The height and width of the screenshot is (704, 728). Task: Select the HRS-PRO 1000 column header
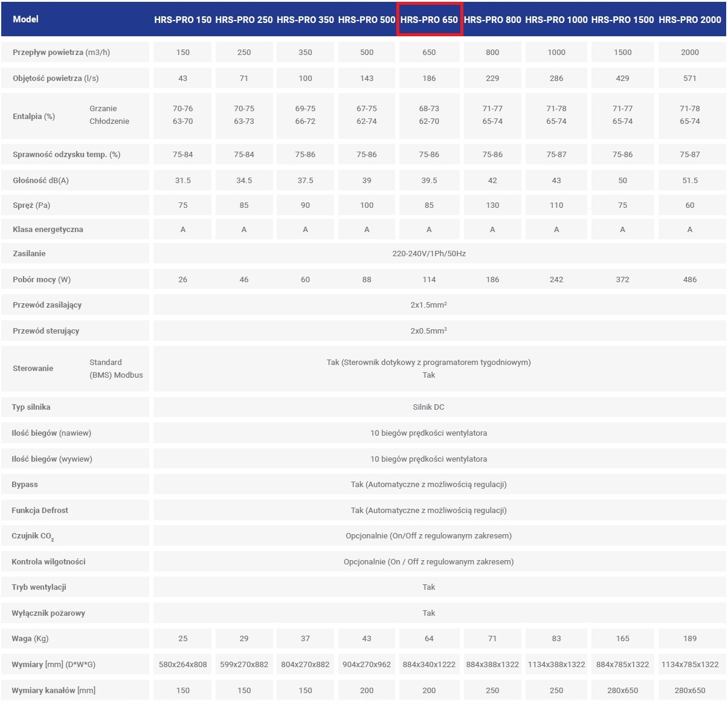tap(556, 19)
